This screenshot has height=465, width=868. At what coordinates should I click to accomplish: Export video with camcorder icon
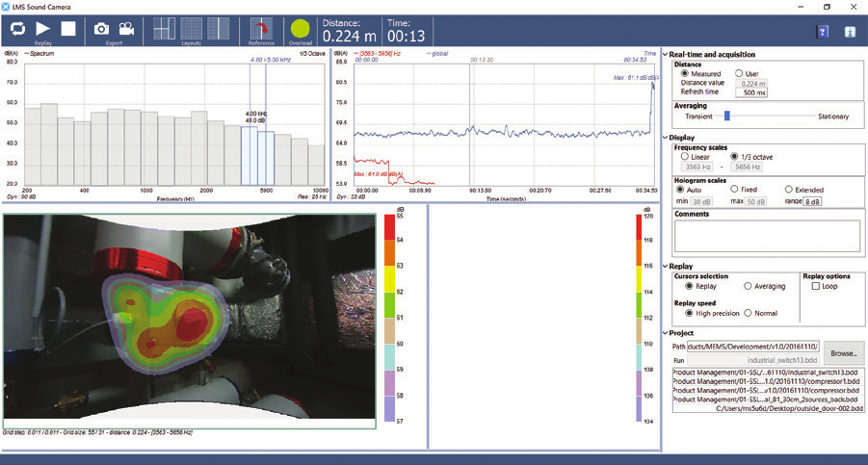pos(126,29)
